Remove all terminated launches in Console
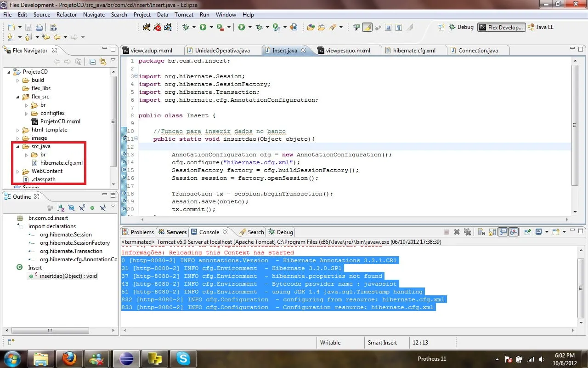 pyautogui.click(x=467, y=232)
